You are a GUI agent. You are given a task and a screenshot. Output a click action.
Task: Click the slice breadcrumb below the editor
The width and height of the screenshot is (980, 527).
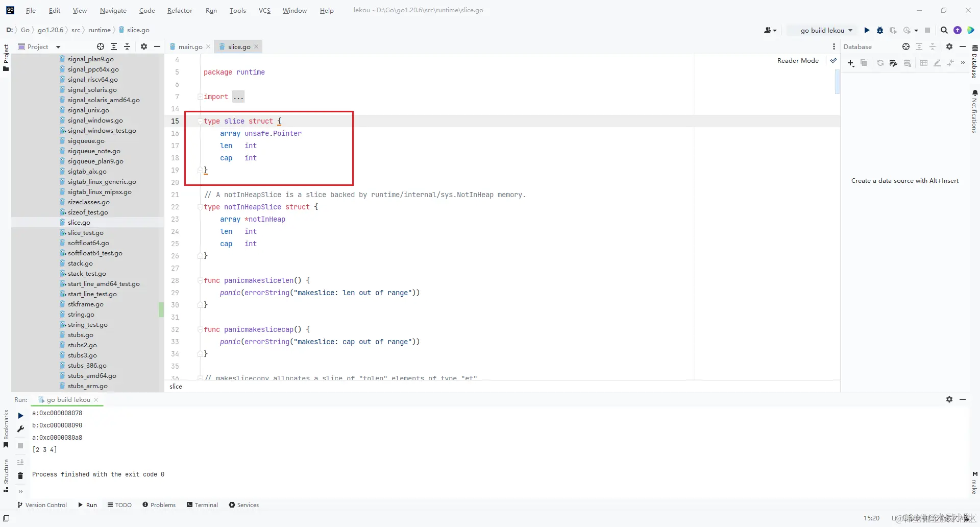point(176,387)
